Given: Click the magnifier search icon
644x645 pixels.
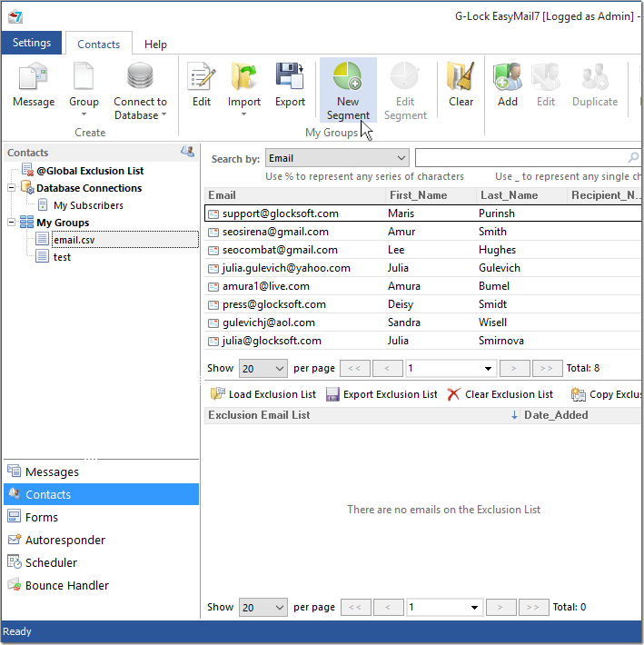Looking at the screenshot, I should point(633,157).
